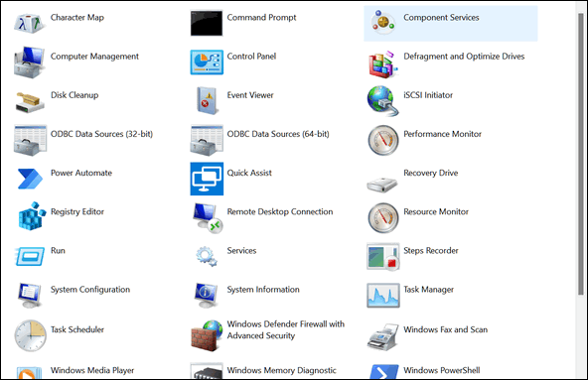Viewport: 588px width, 380px height.
Task: Select the Component Services icon
Action: (382, 23)
